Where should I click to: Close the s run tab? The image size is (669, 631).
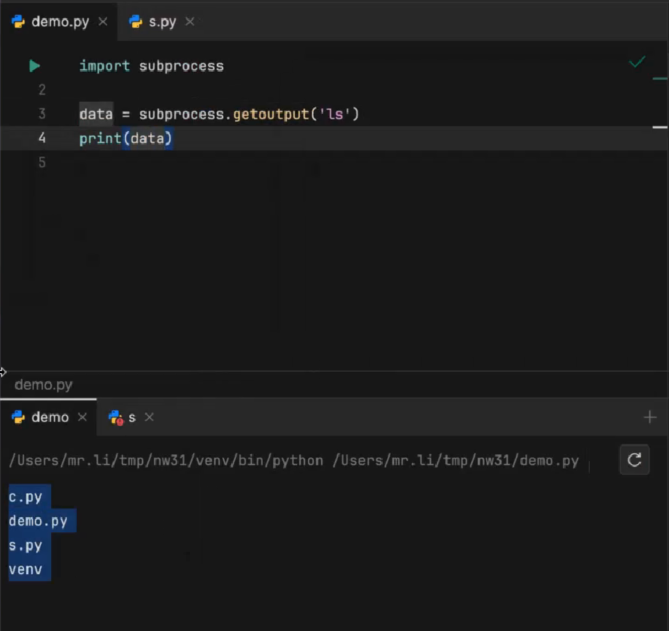coord(149,417)
